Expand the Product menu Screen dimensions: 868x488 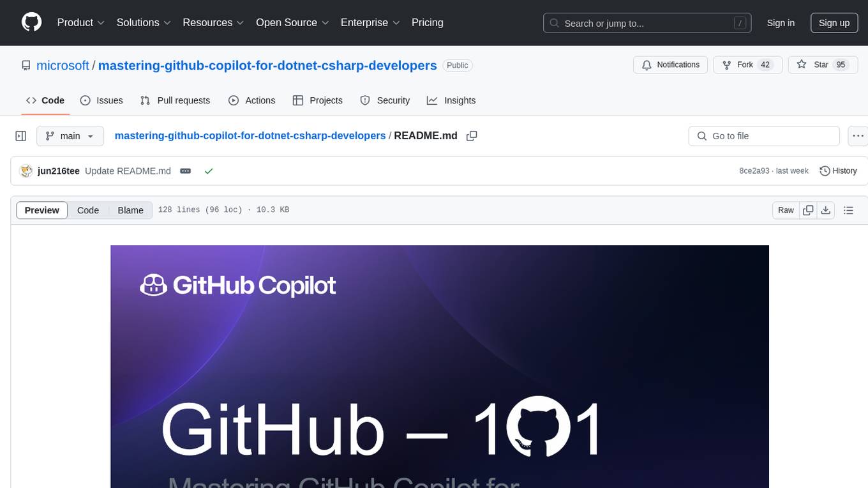81,22
